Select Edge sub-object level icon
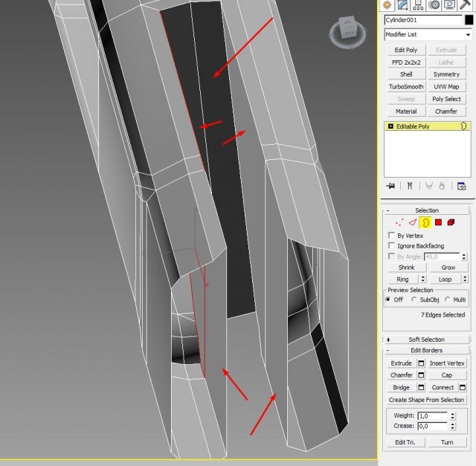This screenshot has height=466, width=476. [413, 221]
